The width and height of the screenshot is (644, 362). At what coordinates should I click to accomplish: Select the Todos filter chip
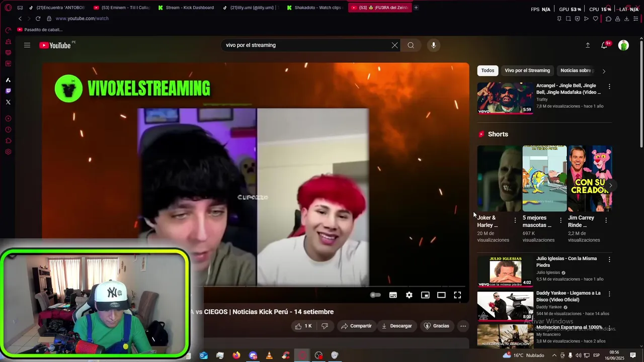(x=488, y=70)
